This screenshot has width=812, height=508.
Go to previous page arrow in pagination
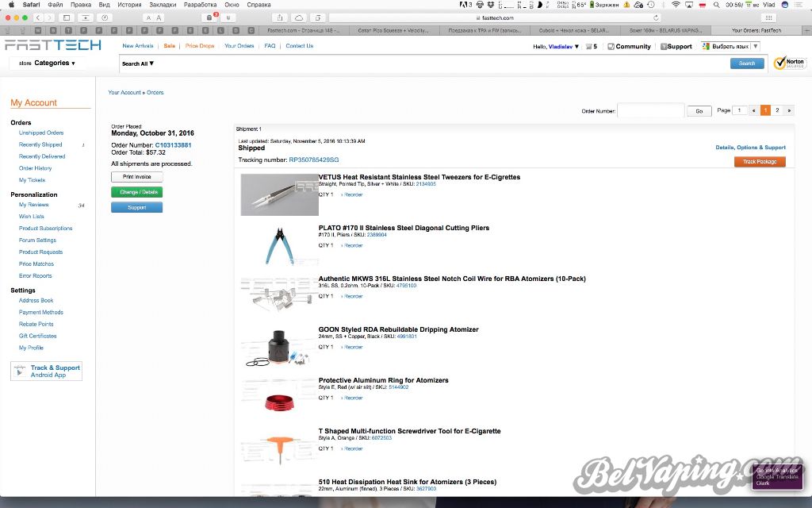click(x=753, y=110)
